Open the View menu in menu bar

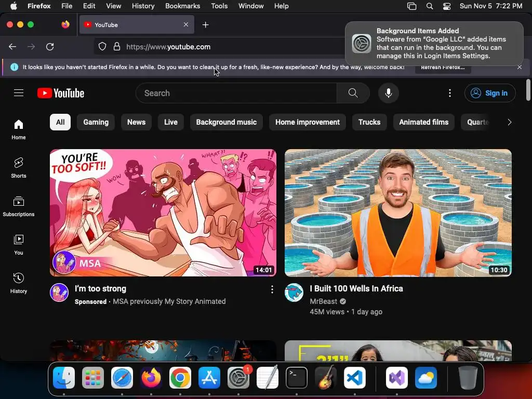point(113,6)
